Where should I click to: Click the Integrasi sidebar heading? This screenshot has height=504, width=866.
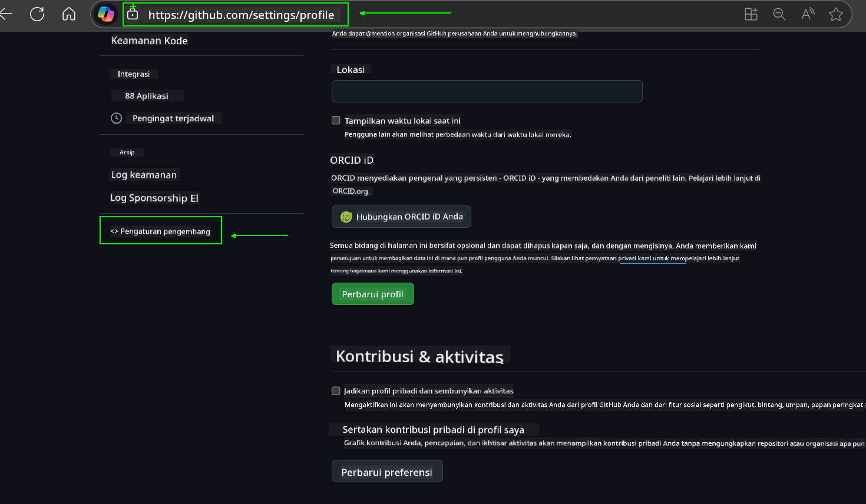point(134,74)
